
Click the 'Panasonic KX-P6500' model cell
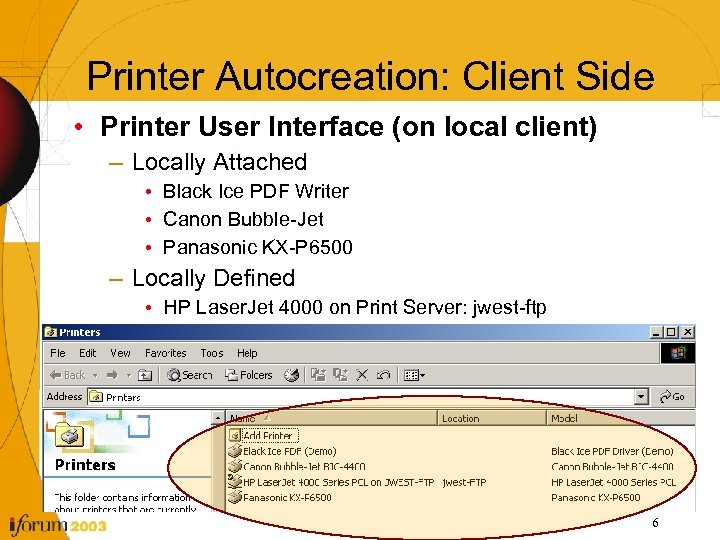pos(596,497)
